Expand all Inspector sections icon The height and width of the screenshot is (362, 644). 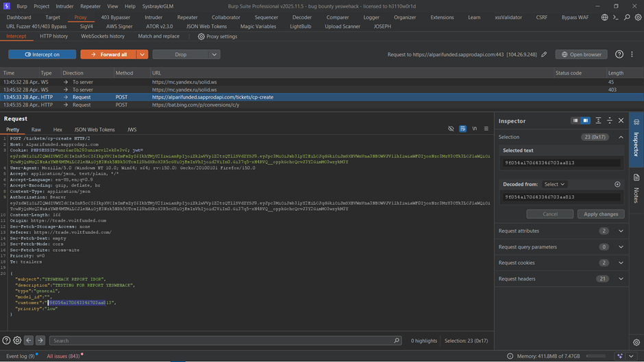[x=598, y=120]
